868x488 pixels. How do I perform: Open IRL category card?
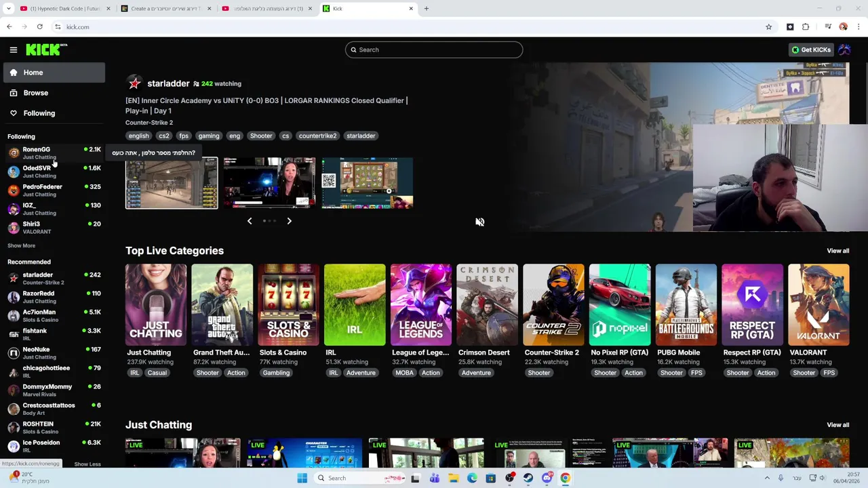(355, 305)
